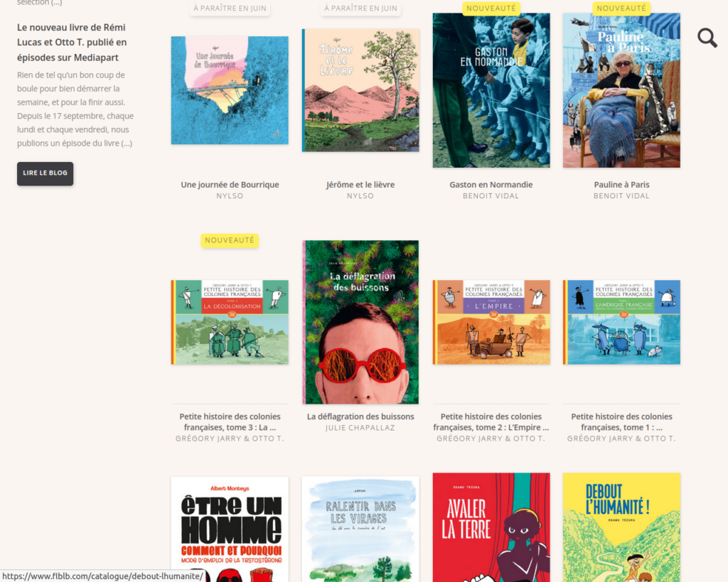
Task: View Pauline à Paris cover
Action: coord(621,90)
